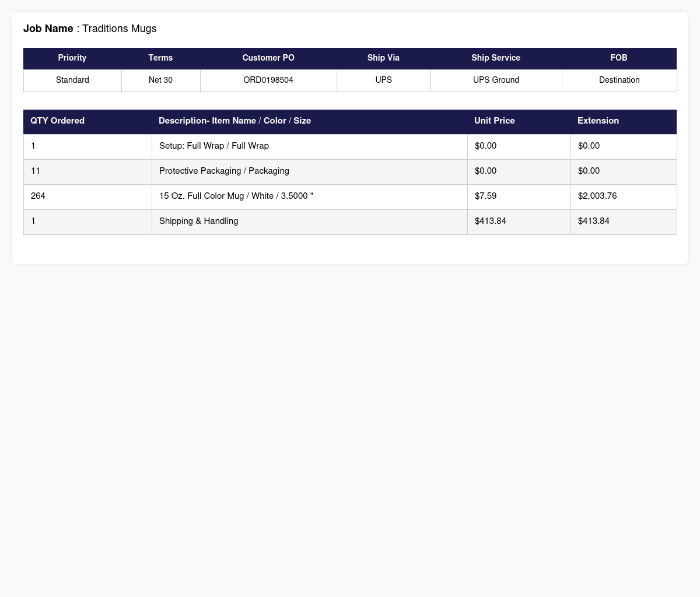Image resolution: width=700 pixels, height=597 pixels.
Task: Select Shipping extension $413.84
Action: click(x=624, y=222)
